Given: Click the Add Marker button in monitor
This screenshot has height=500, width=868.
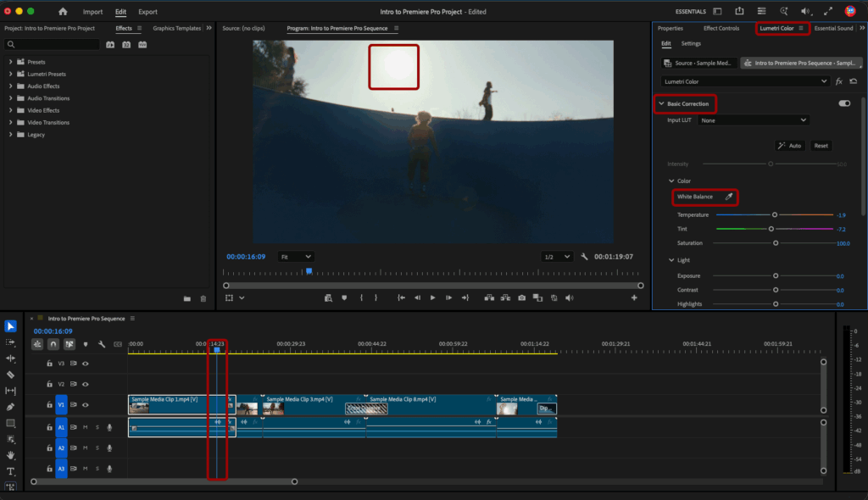Looking at the screenshot, I should pos(344,298).
